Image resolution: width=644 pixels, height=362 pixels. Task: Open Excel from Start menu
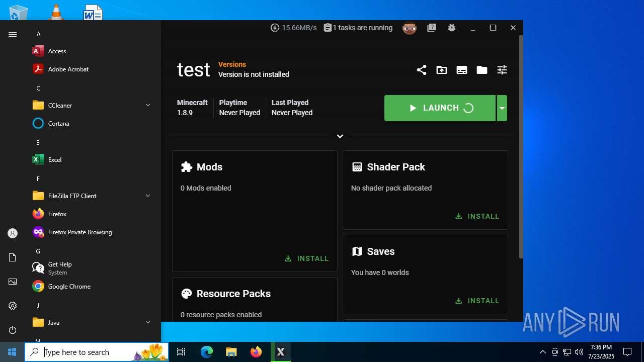pos(93,159)
